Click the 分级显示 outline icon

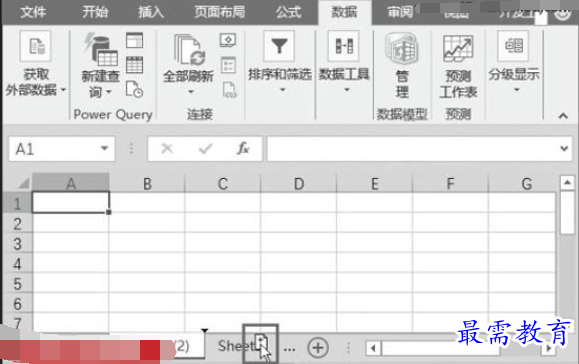513,46
